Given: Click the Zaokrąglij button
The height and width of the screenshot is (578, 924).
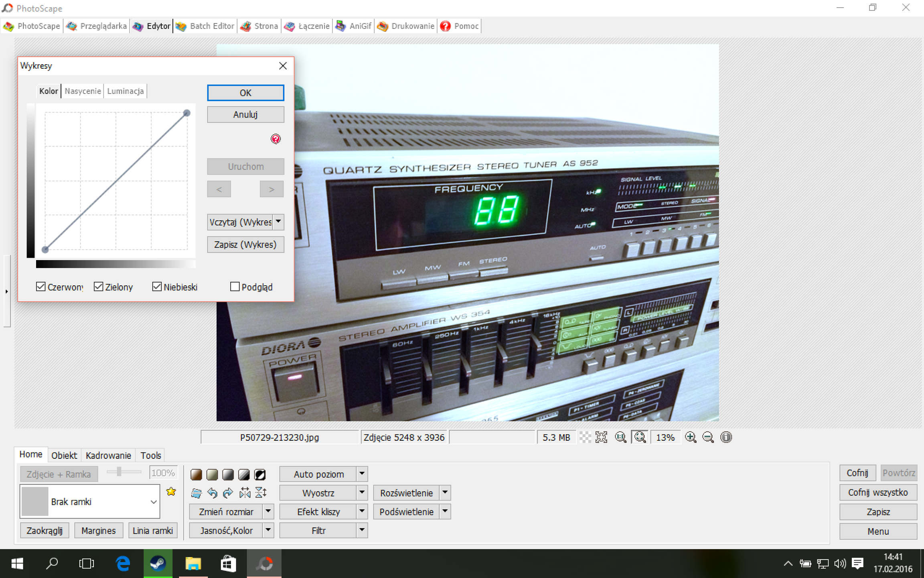Looking at the screenshot, I should click(45, 531).
